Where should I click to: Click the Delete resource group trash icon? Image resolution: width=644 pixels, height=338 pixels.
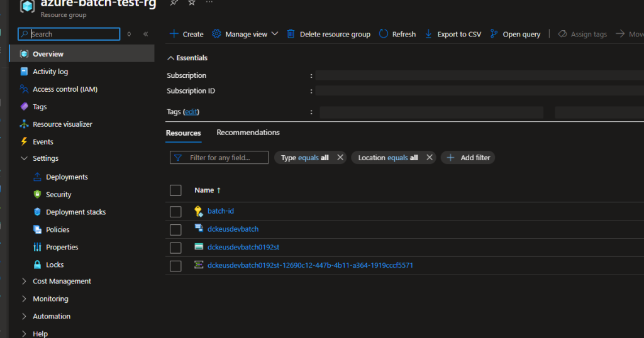pos(291,34)
